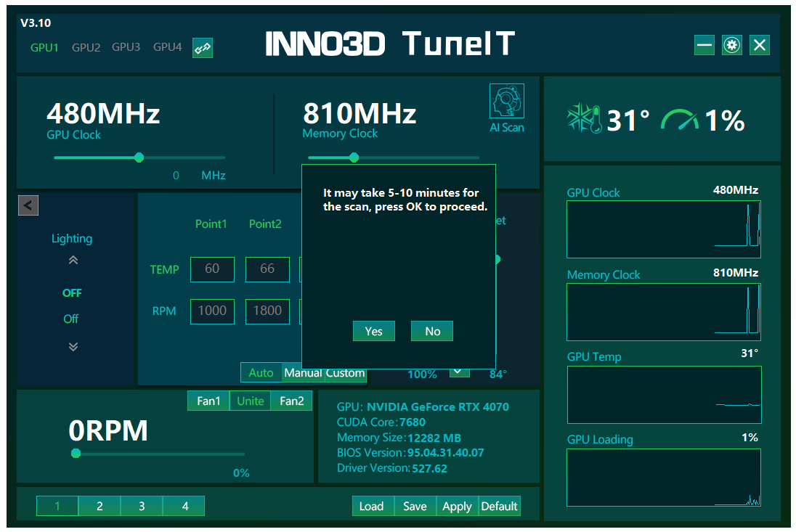
Task: Click the 84° temperature target value
Action: tap(498, 375)
